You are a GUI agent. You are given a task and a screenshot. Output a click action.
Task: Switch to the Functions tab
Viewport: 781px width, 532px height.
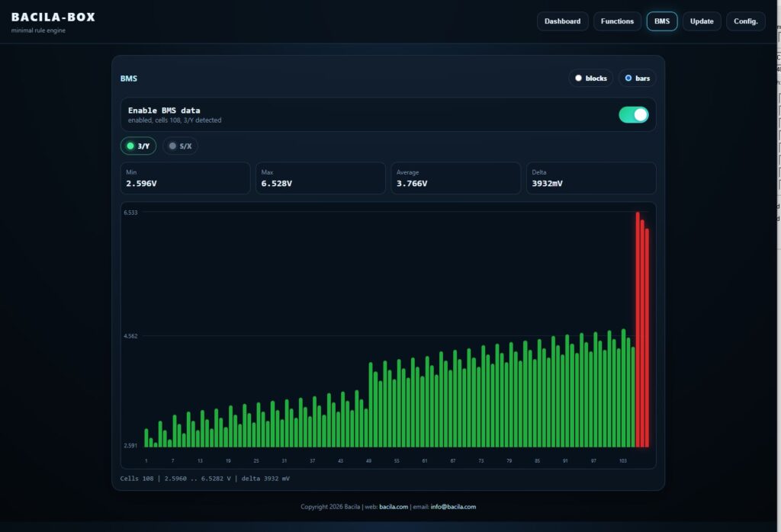[617, 21]
